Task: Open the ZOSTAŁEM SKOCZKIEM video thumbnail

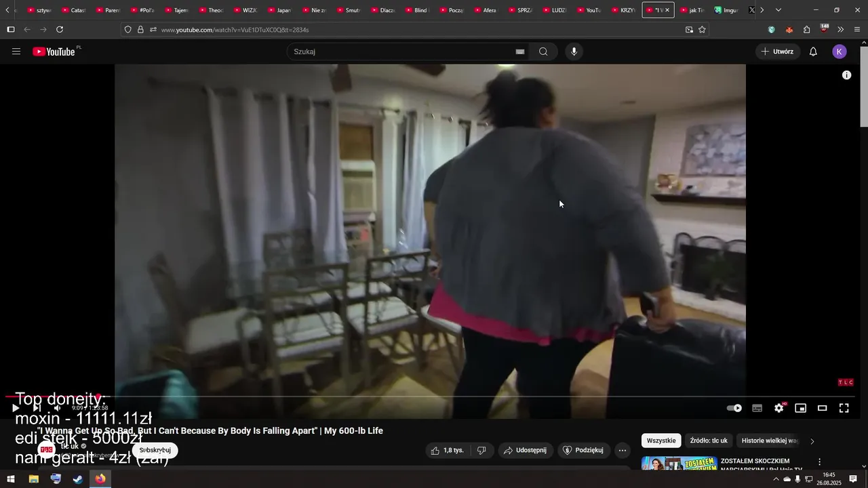Action: 679,464
